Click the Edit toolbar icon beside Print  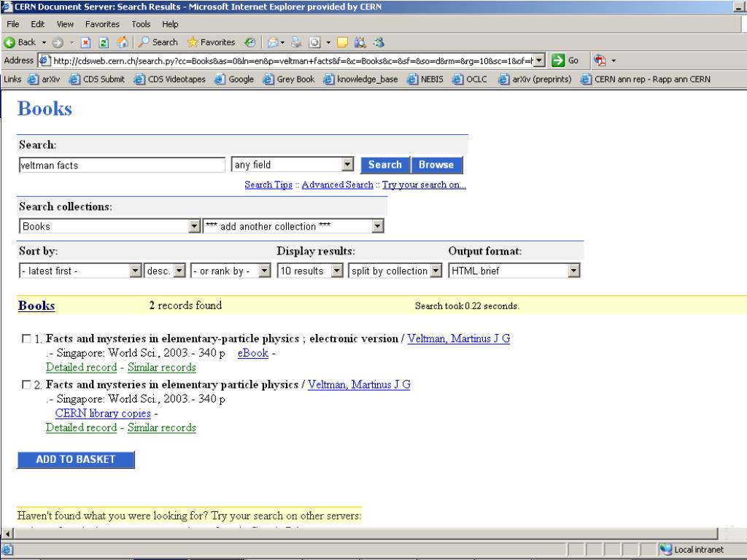[x=314, y=42]
